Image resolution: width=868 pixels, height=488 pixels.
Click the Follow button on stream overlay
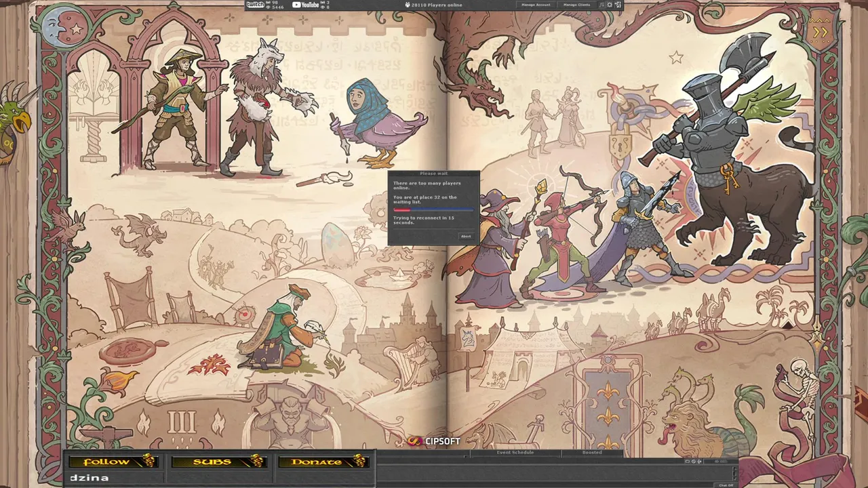tap(114, 462)
